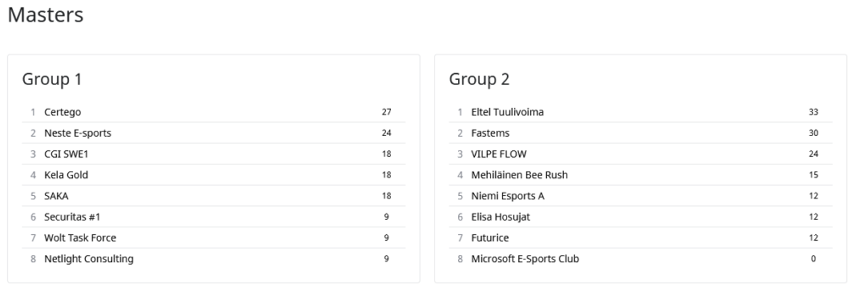The width and height of the screenshot is (868, 295).
Task: Click the Certego team name
Action: point(62,112)
